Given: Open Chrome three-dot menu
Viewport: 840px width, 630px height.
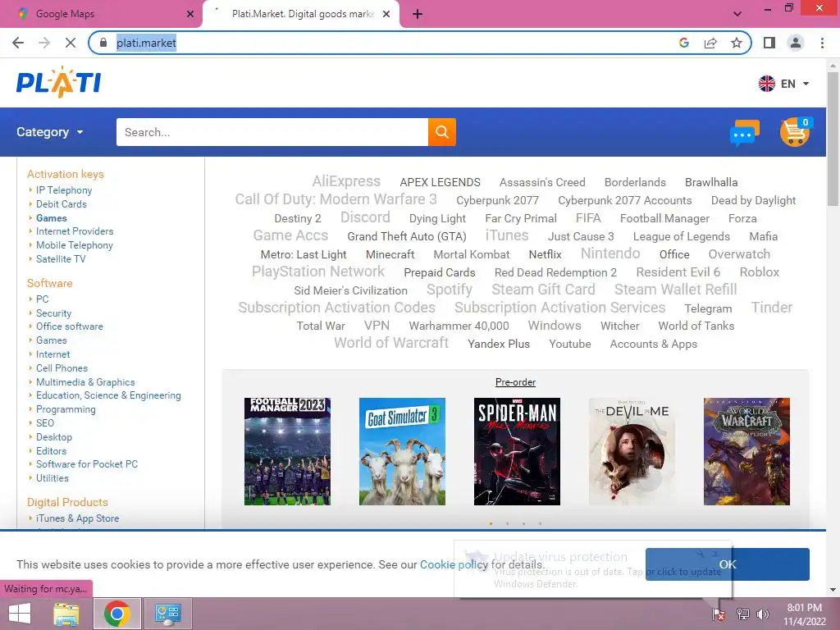Looking at the screenshot, I should pos(822,43).
